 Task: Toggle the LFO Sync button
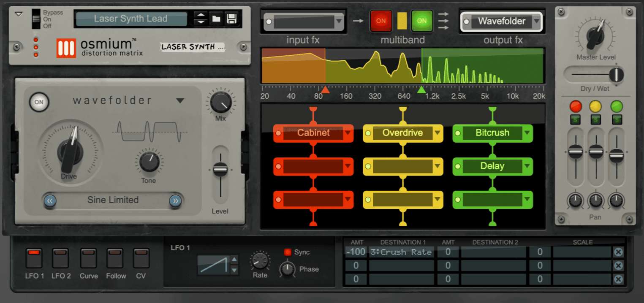click(288, 252)
